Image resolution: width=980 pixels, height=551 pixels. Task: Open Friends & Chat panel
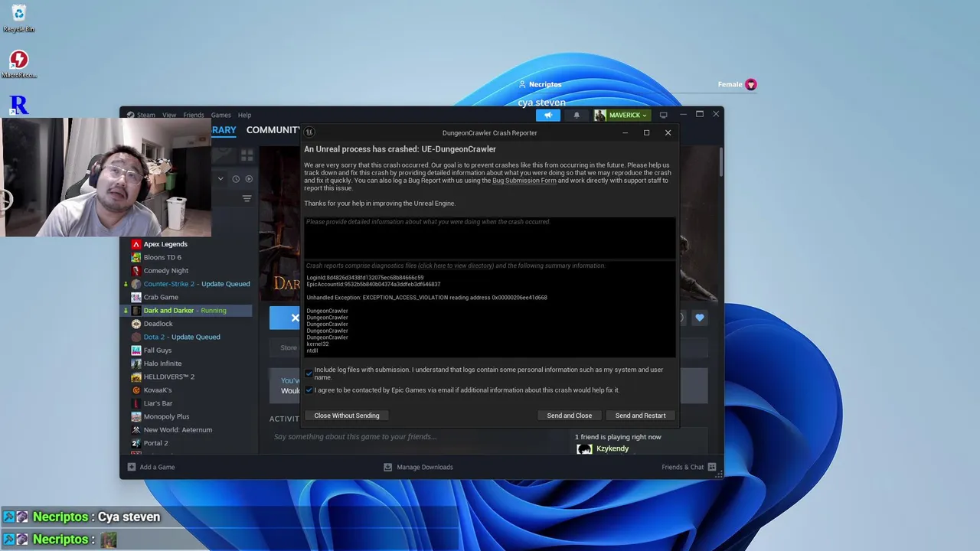coord(689,467)
